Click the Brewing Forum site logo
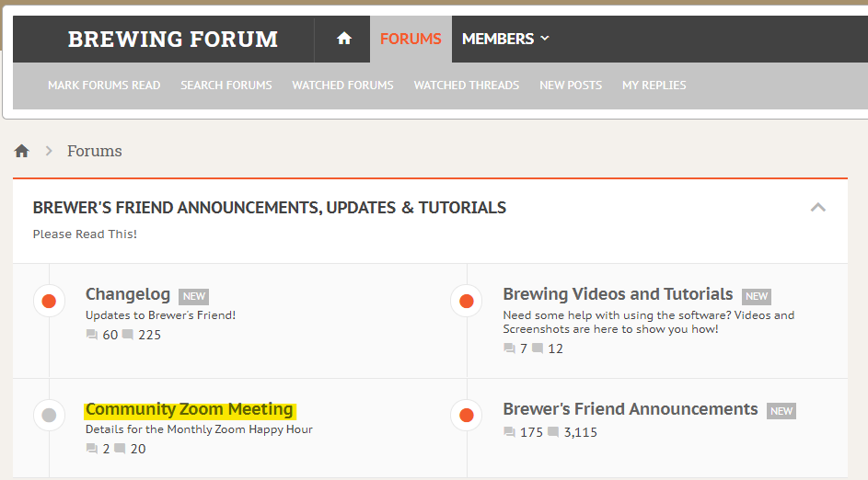868x480 pixels. coord(173,40)
